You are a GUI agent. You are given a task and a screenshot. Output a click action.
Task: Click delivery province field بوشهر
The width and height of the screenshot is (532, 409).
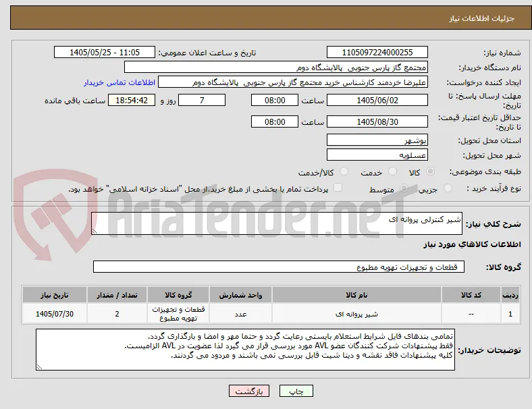377,140
